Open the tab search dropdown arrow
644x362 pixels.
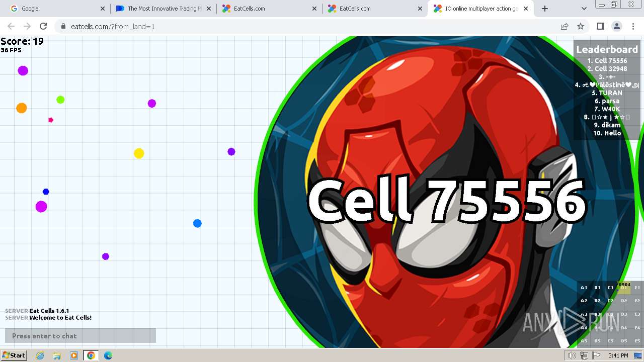click(x=584, y=9)
